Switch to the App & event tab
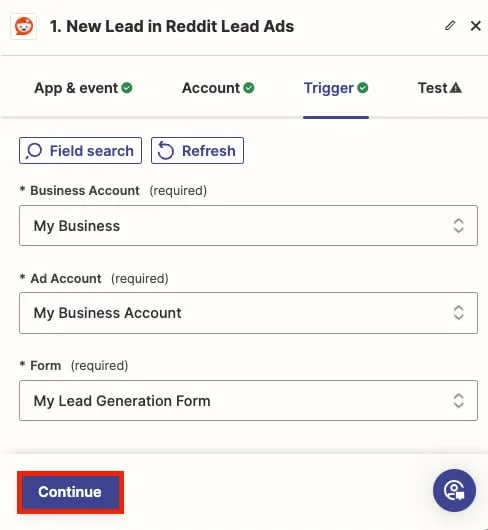Screen dimensions: 488x530 (x=83, y=88)
